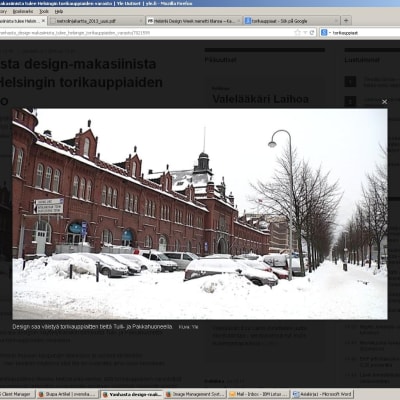Open a new tab with plus button
The width and height of the screenshot is (400, 400).
[x=346, y=21]
